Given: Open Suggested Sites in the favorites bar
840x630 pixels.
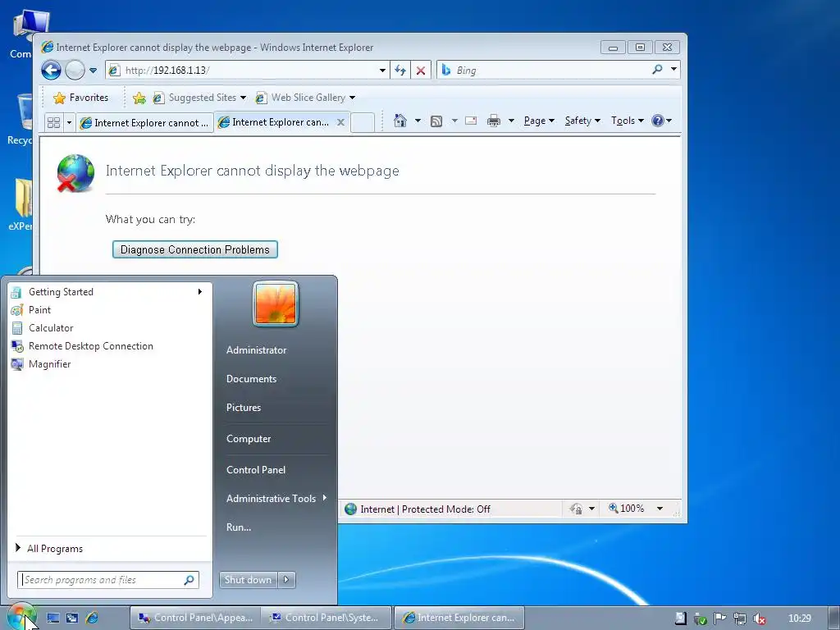Looking at the screenshot, I should [x=199, y=98].
